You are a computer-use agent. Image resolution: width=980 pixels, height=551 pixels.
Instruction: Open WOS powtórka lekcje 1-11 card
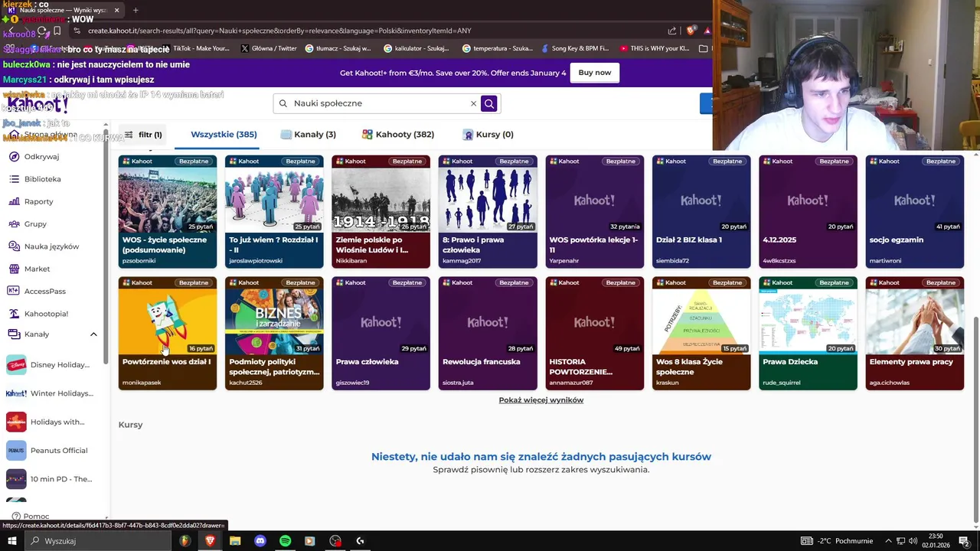[x=594, y=212]
